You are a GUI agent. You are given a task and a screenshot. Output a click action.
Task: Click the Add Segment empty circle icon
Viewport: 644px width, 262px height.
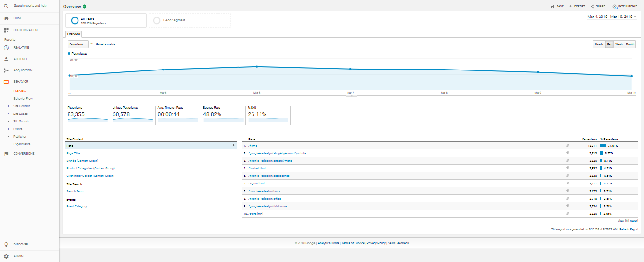pos(157,21)
